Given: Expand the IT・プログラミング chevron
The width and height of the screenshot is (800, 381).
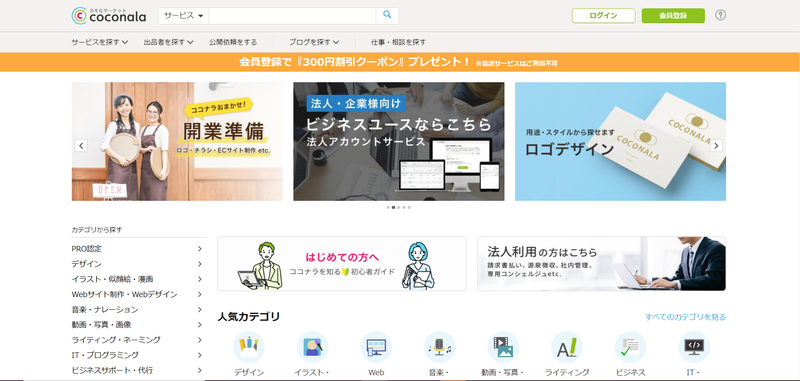Looking at the screenshot, I should pos(199,355).
